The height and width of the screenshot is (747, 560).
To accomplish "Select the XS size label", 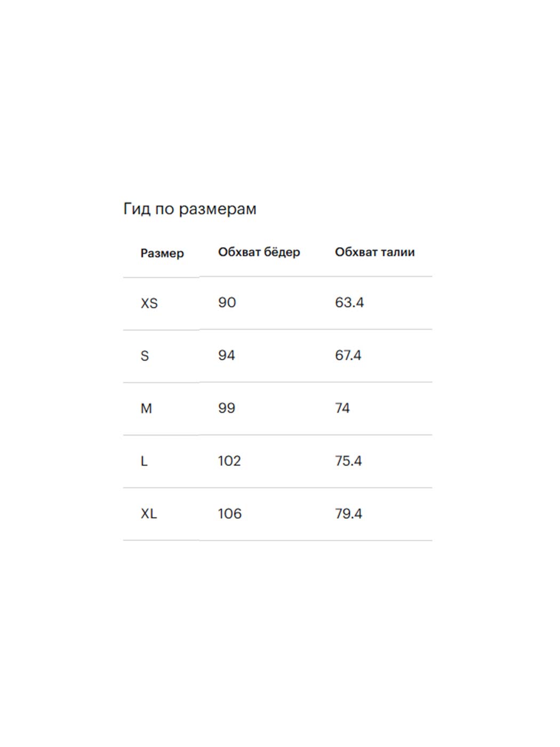I will click(149, 304).
